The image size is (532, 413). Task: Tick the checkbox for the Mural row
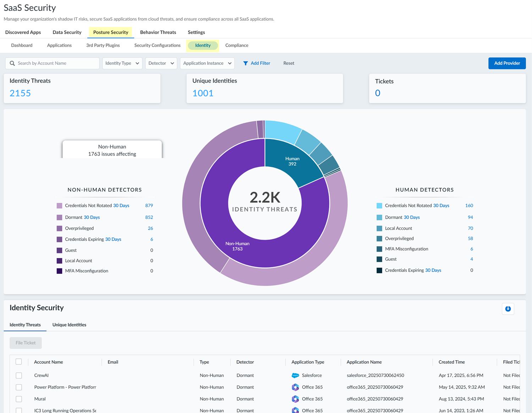pos(19,399)
